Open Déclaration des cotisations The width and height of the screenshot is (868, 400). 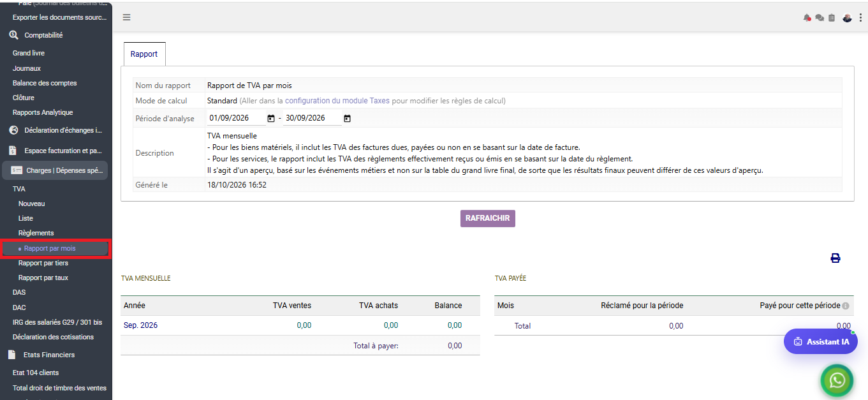coord(53,337)
